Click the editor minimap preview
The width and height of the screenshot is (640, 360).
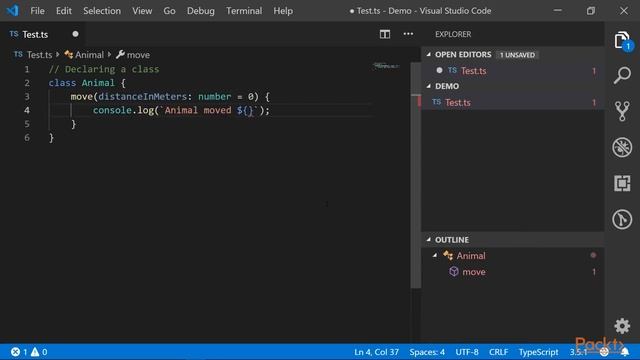pyautogui.click(x=386, y=66)
